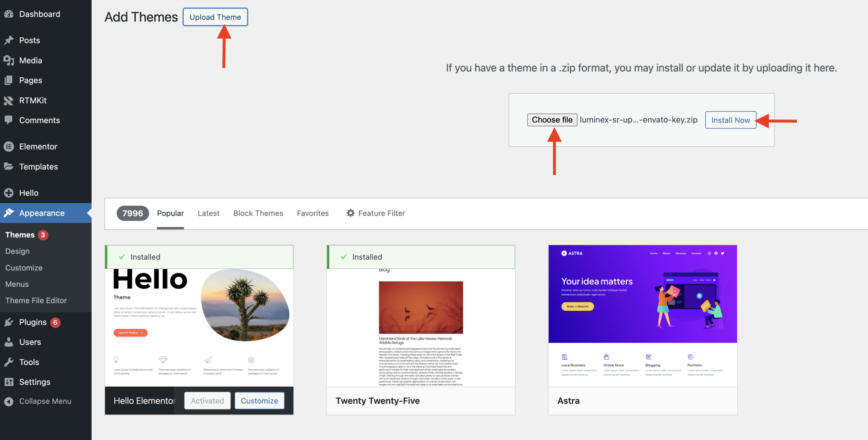Image resolution: width=868 pixels, height=440 pixels.
Task: Click the Astra theme preview thumbnail
Action: coord(643,315)
